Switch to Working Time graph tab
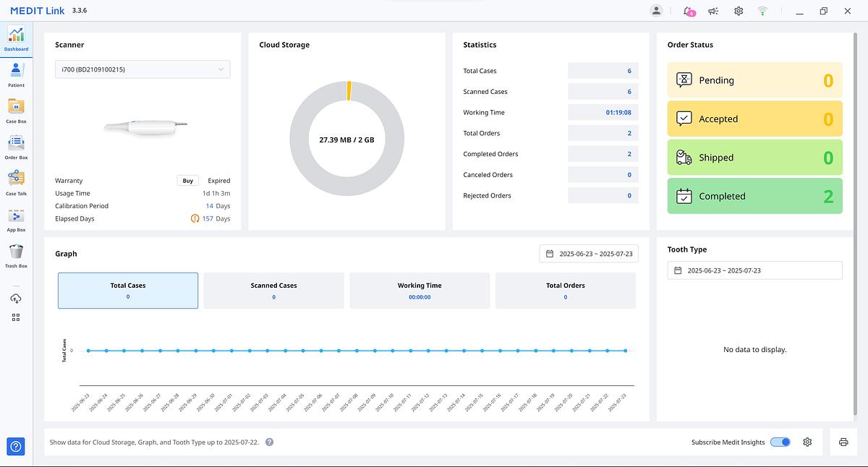 coord(420,291)
